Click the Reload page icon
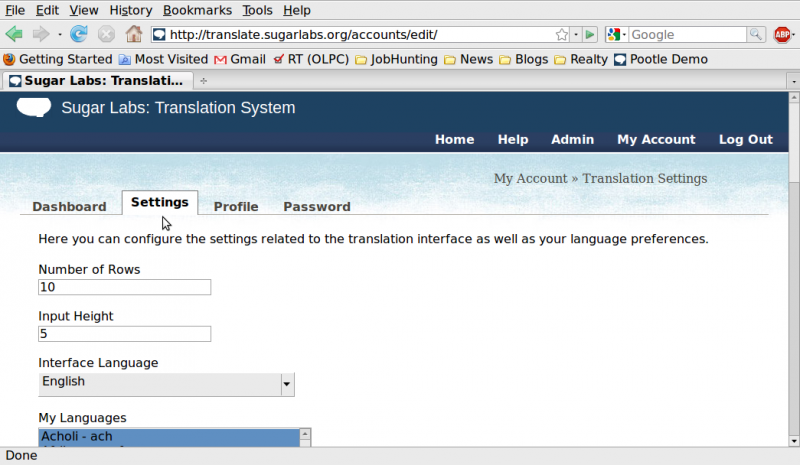 click(x=79, y=35)
